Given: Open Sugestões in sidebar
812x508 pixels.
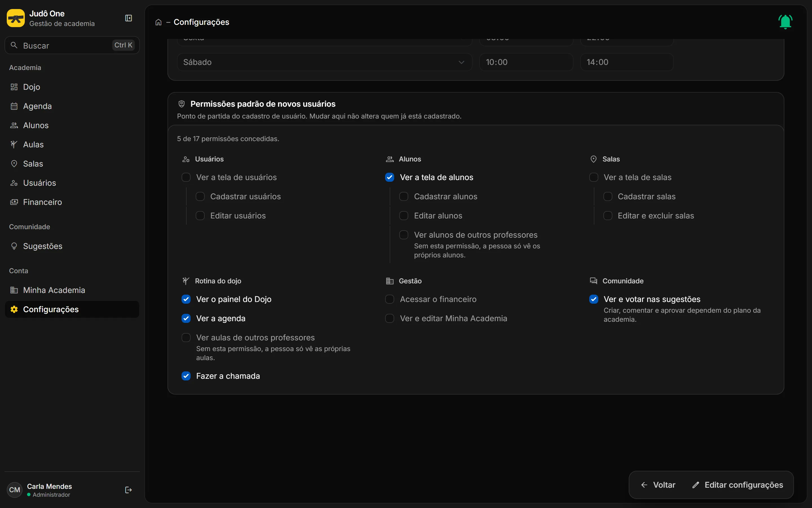Looking at the screenshot, I should 72,246.
